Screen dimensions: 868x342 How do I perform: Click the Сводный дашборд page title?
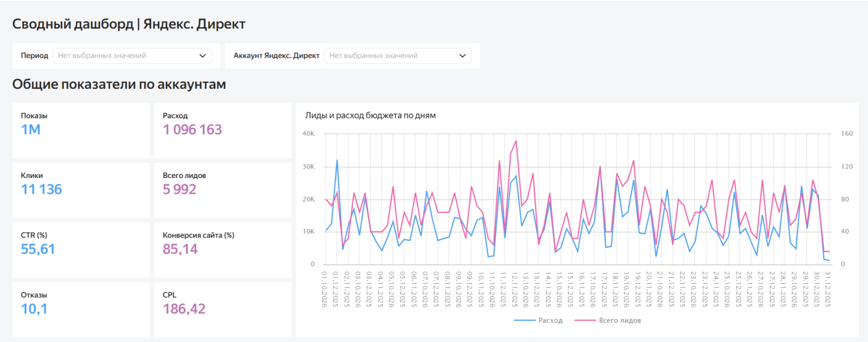click(x=129, y=24)
